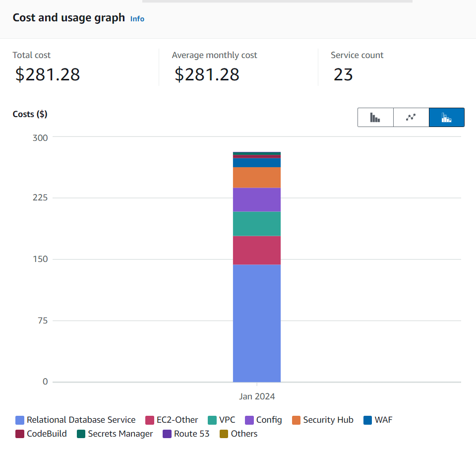The image size is (476, 452).
Task: Select the Route 53 legend entry
Action: pyautogui.click(x=186, y=434)
